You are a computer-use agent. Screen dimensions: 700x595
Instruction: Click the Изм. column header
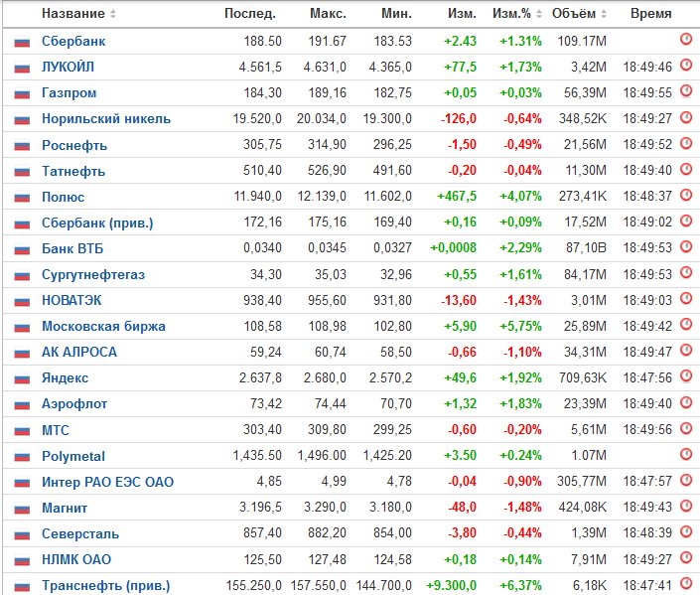point(462,14)
